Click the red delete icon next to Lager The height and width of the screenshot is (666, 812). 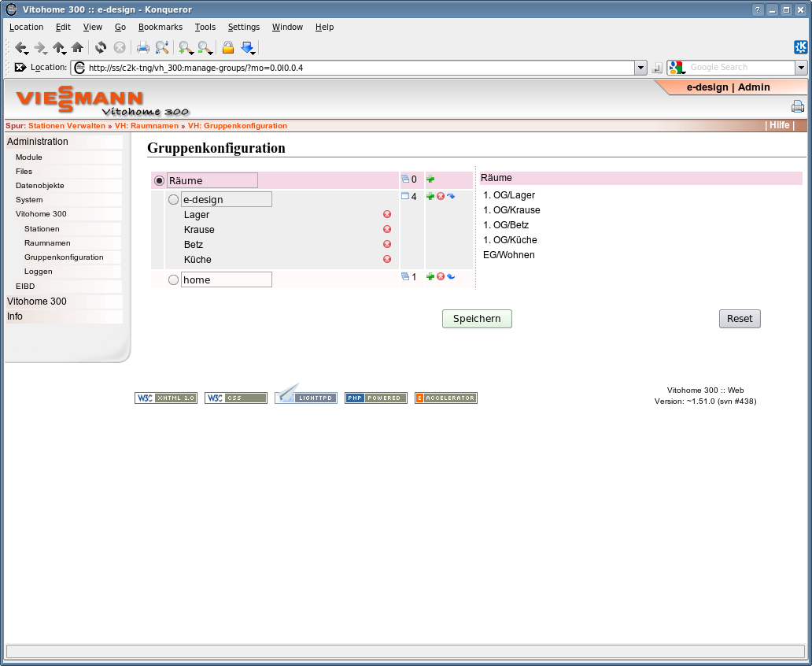387,214
